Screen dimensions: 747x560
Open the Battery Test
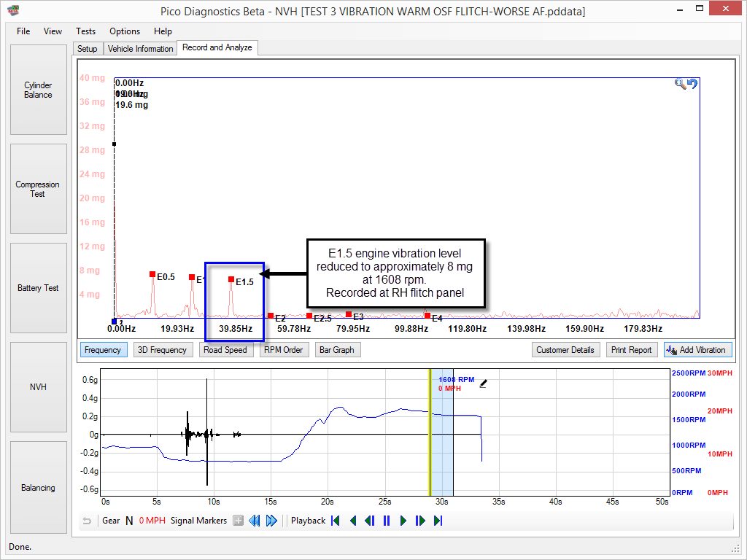[x=39, y=288]
